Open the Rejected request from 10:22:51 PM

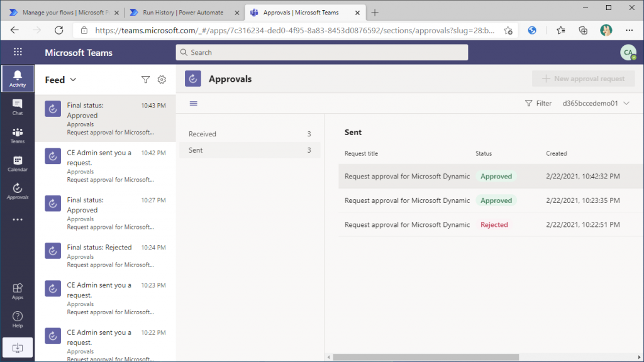click(x=491, y=225)
